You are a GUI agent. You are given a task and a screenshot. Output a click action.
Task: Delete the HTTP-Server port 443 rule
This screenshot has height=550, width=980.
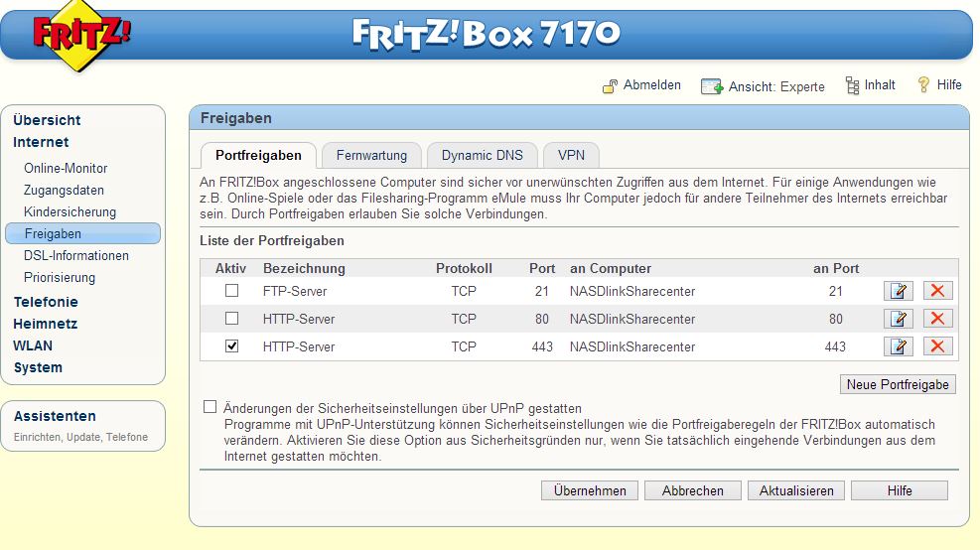click(937, 346)
